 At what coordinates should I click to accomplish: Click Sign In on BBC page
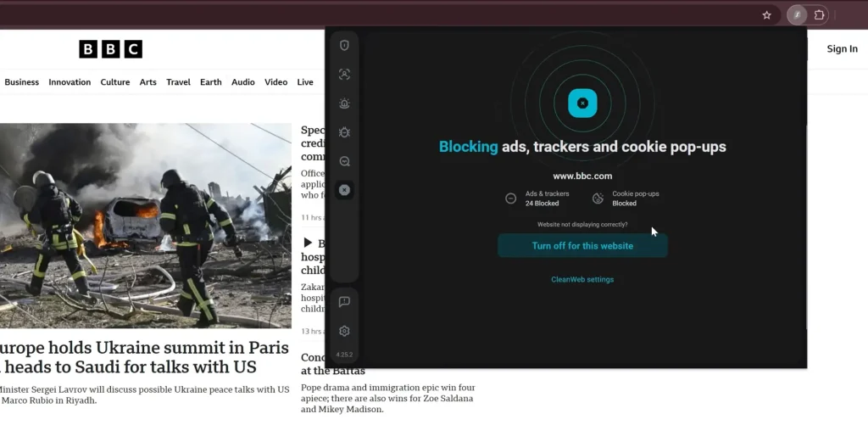(x=842, y=48)
